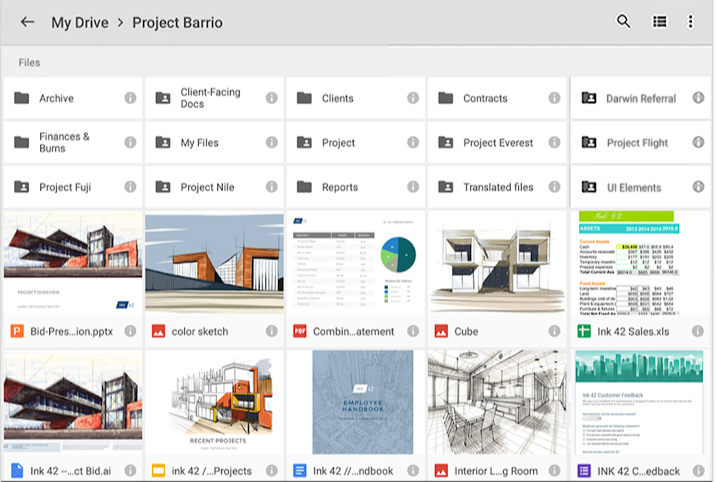
Task: Show info for Cube image
Action: [x=554, y=331]
